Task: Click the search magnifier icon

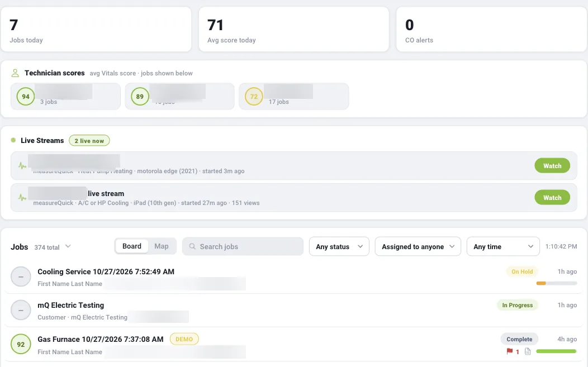Action: (x=192, y=246)
